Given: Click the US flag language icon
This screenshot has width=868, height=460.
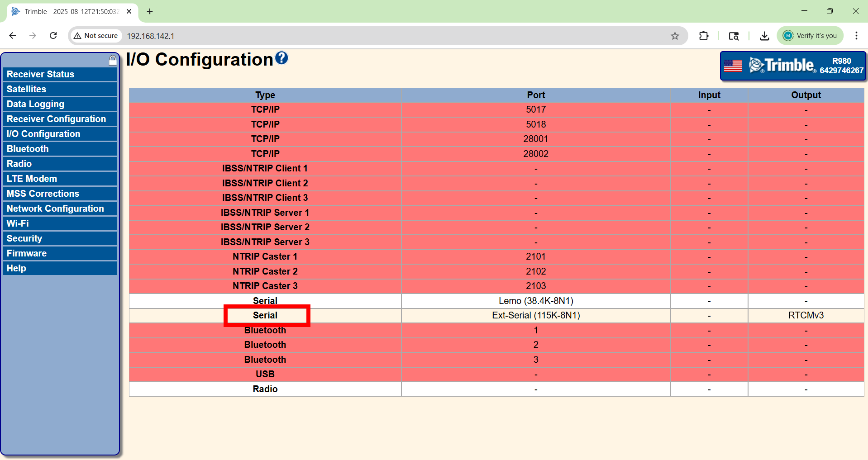Looking at the screenshot, I should 733,66.
